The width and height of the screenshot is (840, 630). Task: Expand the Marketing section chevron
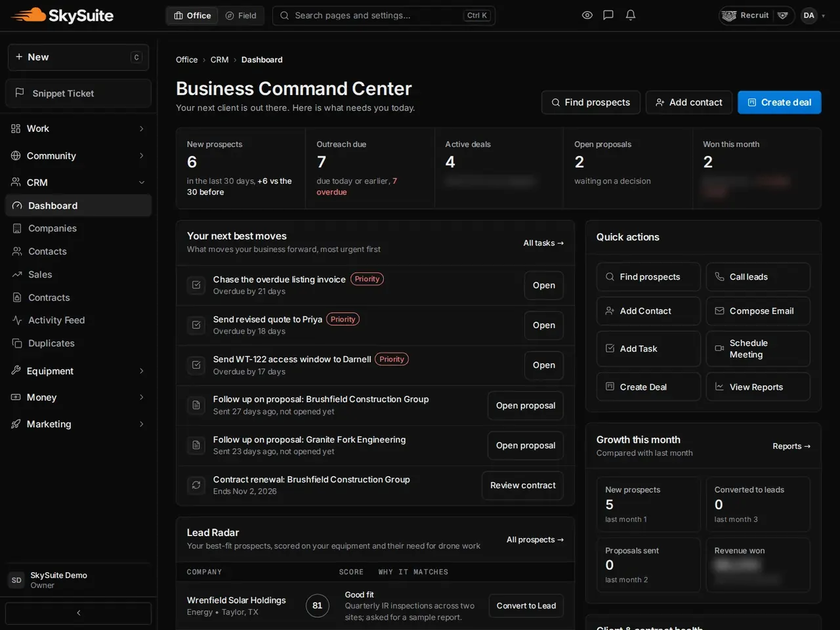pos(142,424)
